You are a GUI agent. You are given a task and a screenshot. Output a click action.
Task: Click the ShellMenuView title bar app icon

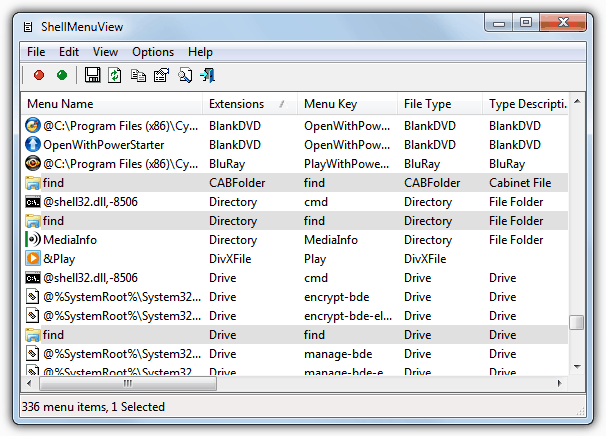coord(28,27)
